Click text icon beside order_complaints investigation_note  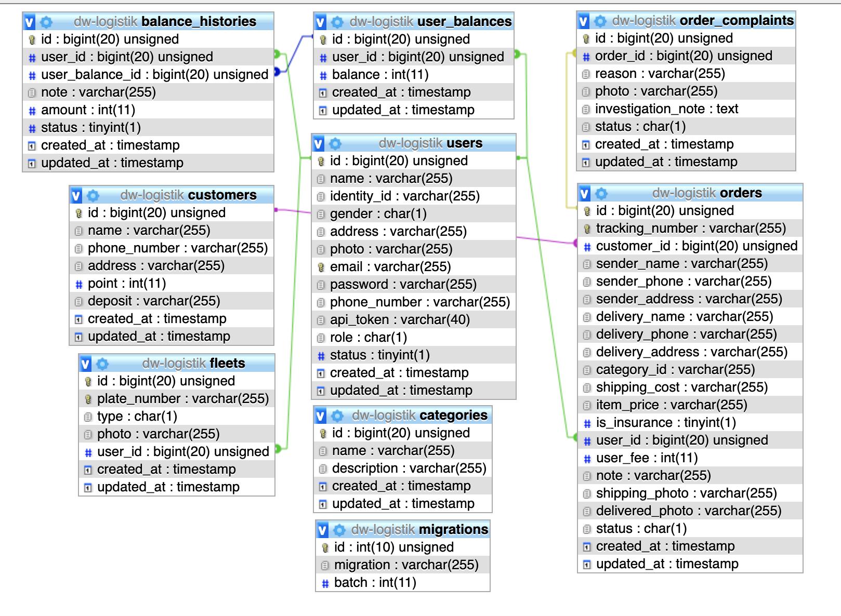[x=586, y=110]
